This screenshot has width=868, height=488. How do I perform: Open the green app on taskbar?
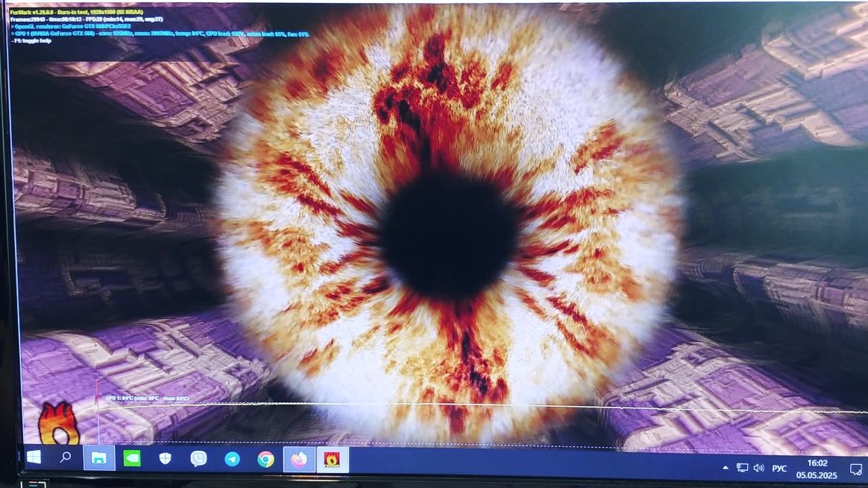[x=132, y=459]
